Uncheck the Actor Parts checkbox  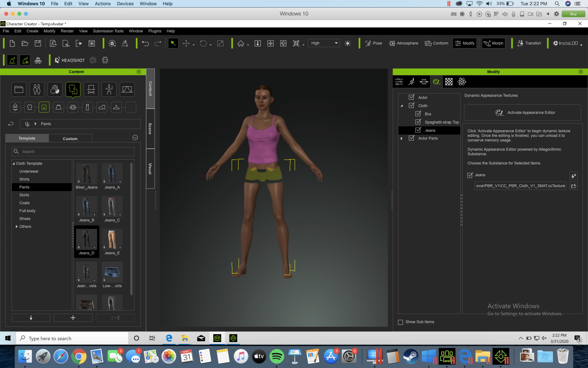pos(412,138)
